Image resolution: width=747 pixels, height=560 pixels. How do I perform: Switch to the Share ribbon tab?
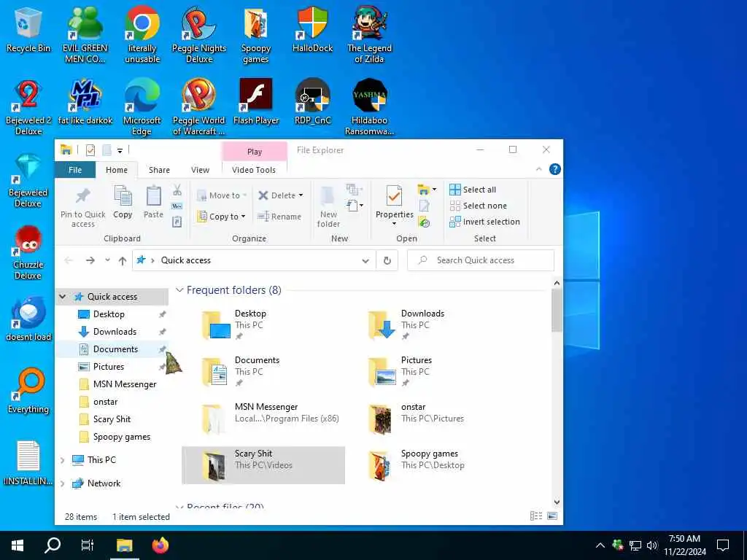point(159,170)
